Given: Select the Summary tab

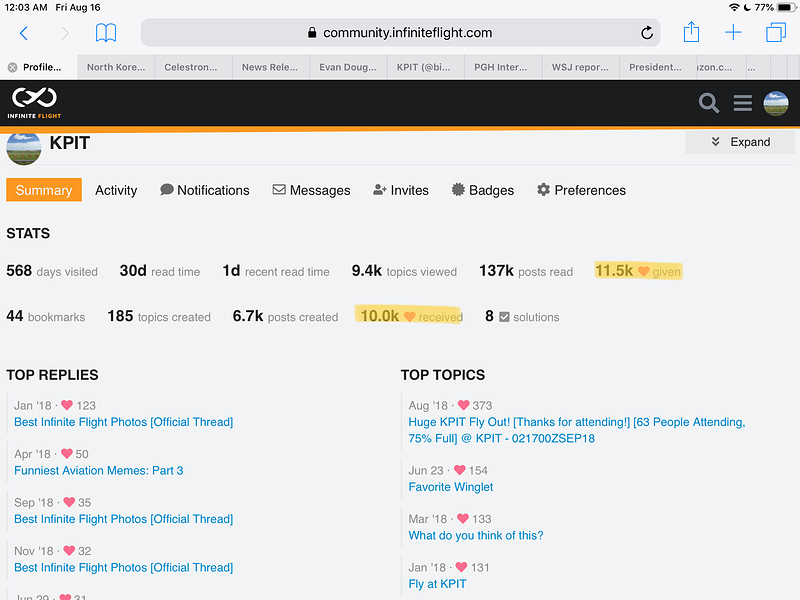Looking at the screenshot, I should point(44,190).
